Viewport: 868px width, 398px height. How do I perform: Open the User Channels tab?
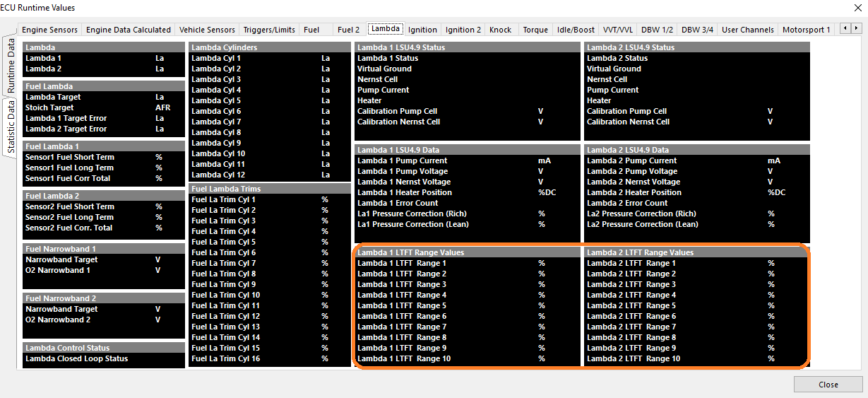click(x=748, y=30)
